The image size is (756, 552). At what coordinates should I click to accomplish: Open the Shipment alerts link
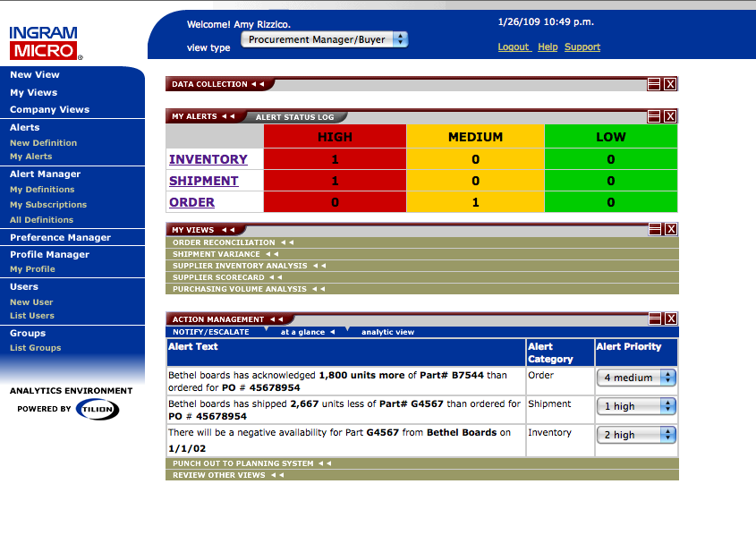point(204,181)
